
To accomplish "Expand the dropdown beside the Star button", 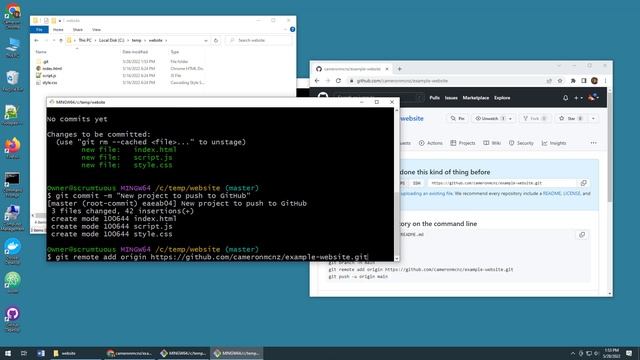I will pyautogui.click(x=593, y=118).
